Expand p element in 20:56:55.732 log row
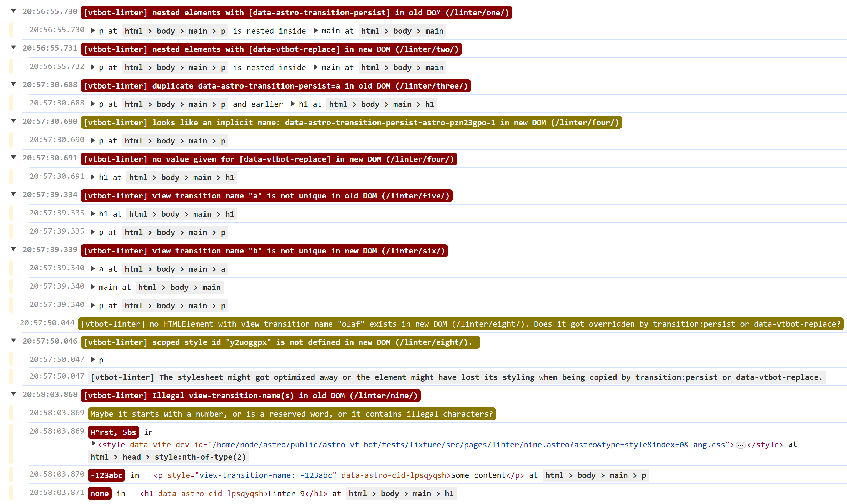 93,68
